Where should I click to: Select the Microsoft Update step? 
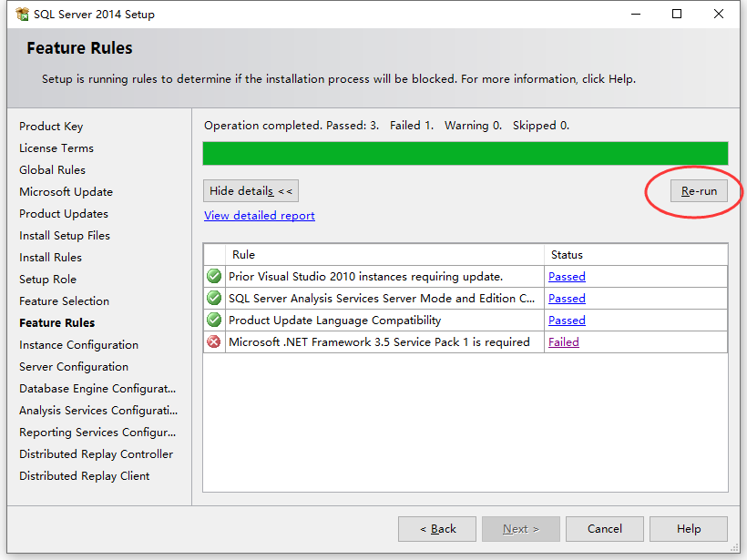[x=67, y=192]
